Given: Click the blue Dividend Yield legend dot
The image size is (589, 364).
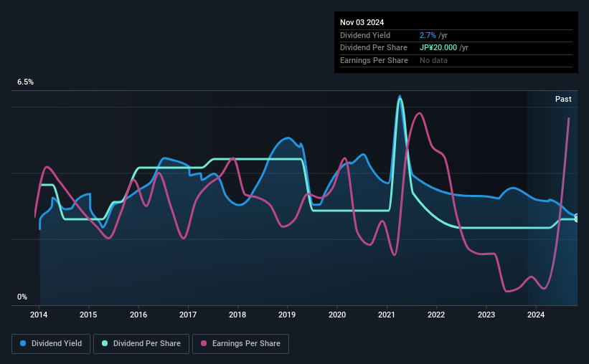Looking at the screenshot, I should coord(23,343).
